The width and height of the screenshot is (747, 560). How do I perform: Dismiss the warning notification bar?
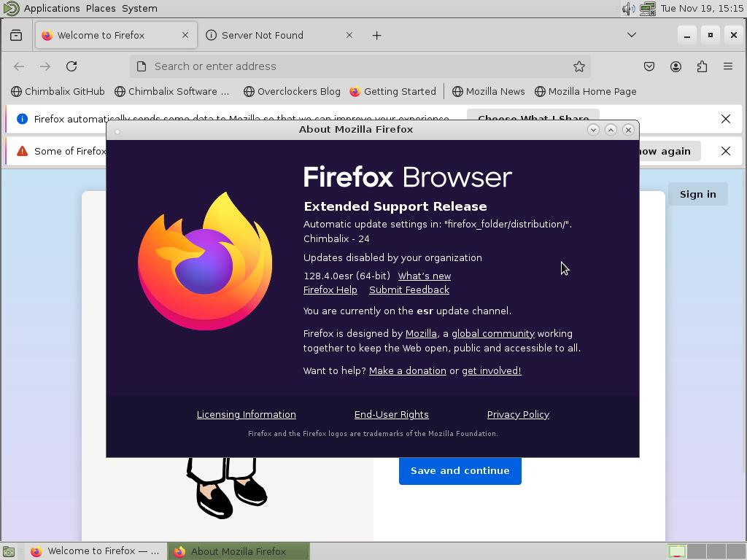click(726, 151)
